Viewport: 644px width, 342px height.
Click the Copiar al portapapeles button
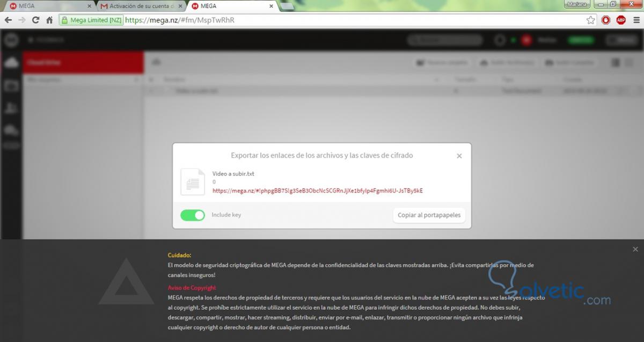pyautogui.click(x=429, y=215)
